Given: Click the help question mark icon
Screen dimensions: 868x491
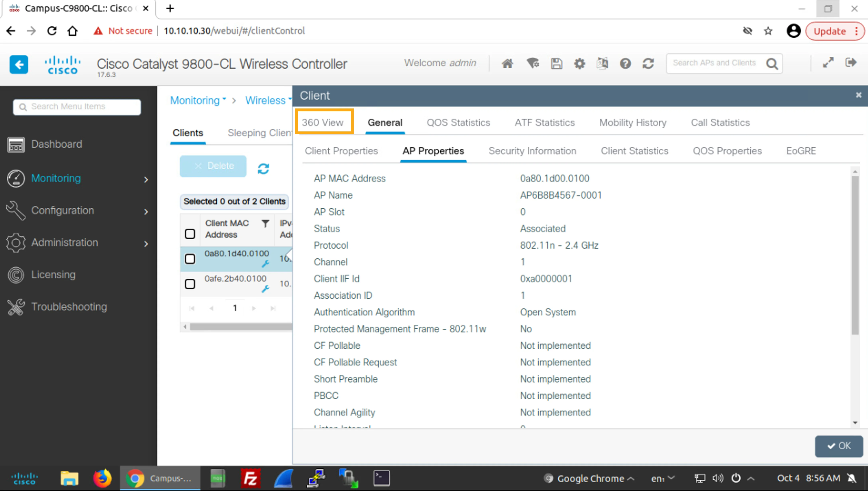Looking at the screenshot, I should 625,63.
